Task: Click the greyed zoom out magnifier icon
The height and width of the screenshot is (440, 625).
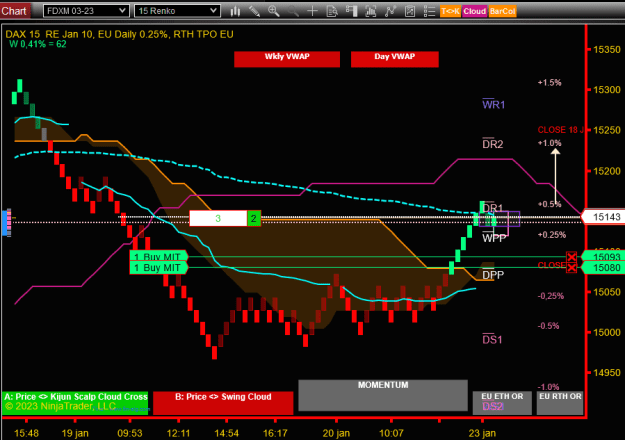Action: (293, 11)
